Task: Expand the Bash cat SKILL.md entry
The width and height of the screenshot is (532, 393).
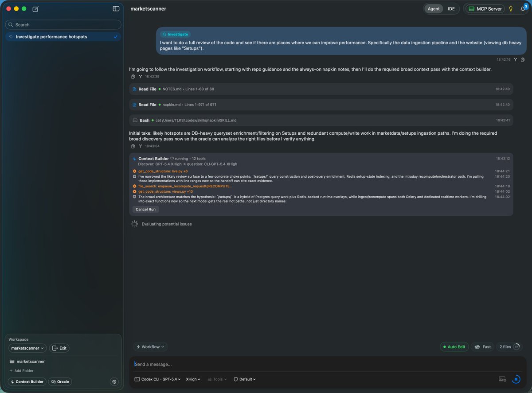Action: pos(321,120)
